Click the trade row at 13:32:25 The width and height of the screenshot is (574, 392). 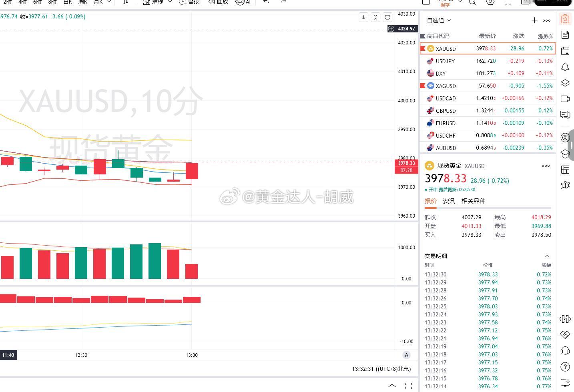coord(488,306)
